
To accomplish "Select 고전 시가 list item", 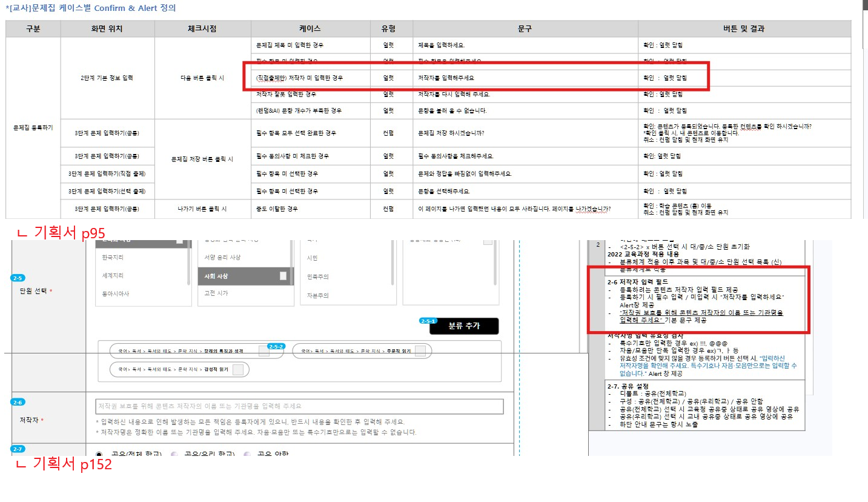I will pos(216,293).
